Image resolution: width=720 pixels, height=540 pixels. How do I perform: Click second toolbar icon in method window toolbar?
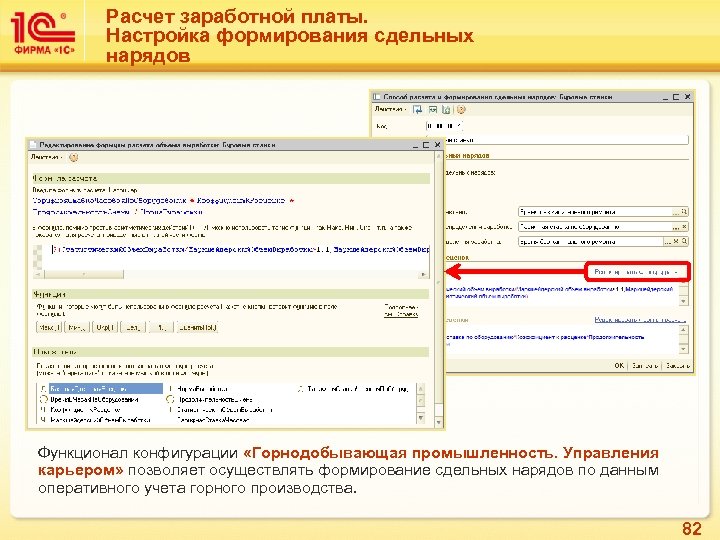pos(433,109)
